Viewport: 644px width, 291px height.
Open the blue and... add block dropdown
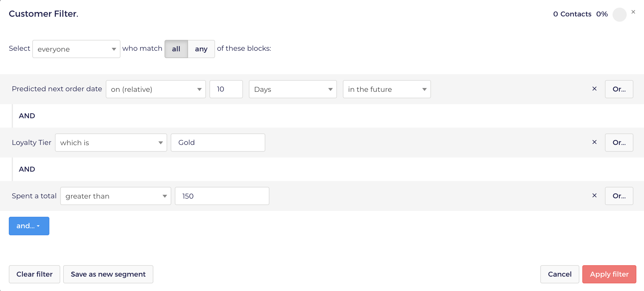(29, 226)
